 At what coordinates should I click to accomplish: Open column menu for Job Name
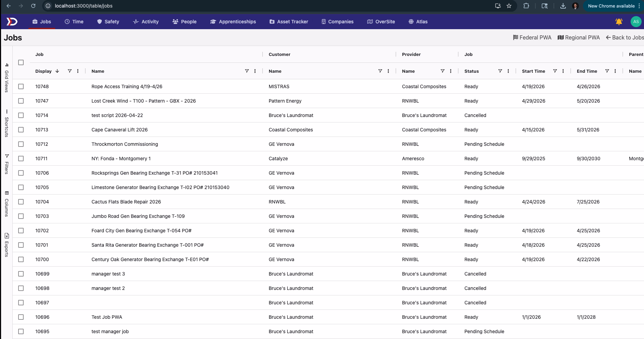coord(255,71)
